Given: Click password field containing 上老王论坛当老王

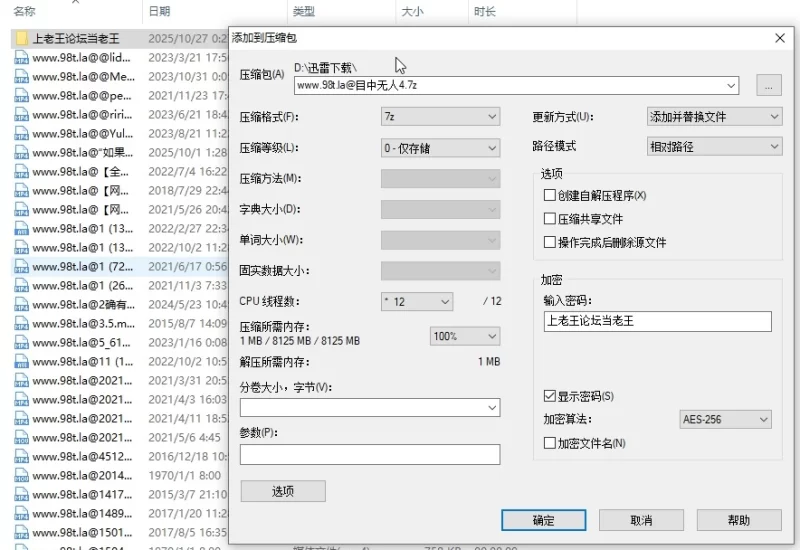Looking at the screenshot, I should [658, 321].
